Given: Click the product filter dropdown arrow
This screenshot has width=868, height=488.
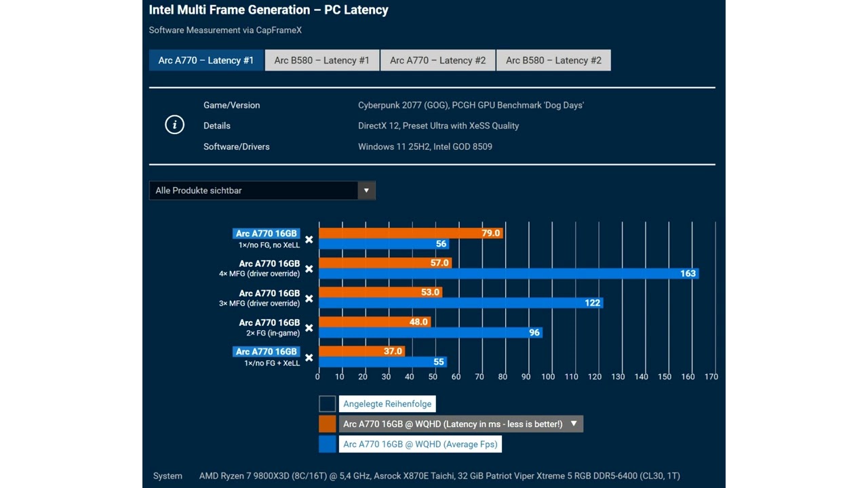Looking at the screenshot, I should click(x=366, y=190).
